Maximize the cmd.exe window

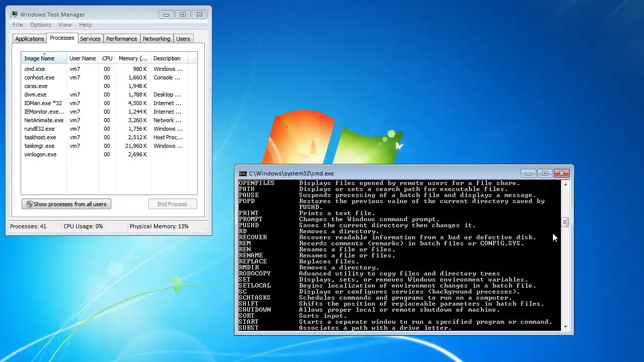[545, 173]
